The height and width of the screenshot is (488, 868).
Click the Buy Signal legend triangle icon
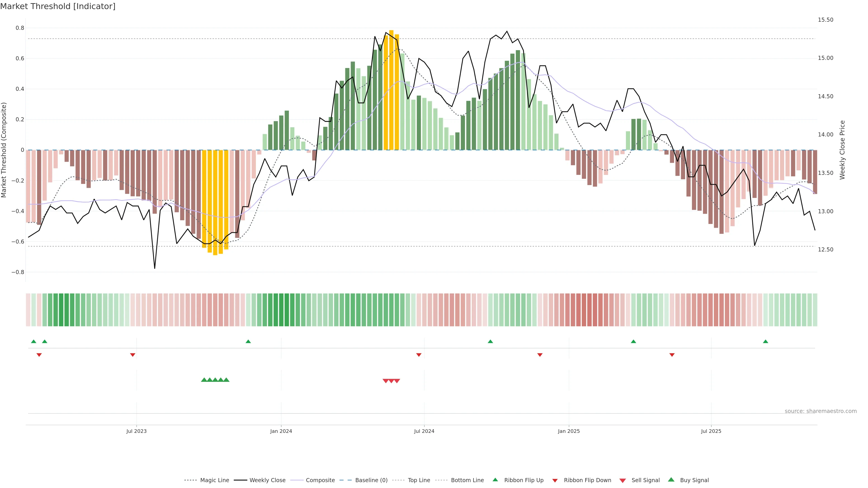(x=671, y=480)
